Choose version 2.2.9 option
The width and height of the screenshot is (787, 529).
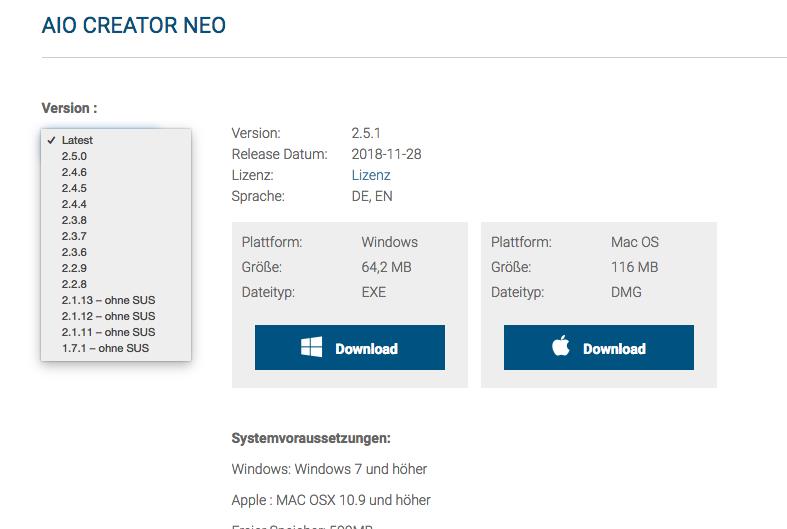click(116, 268)
